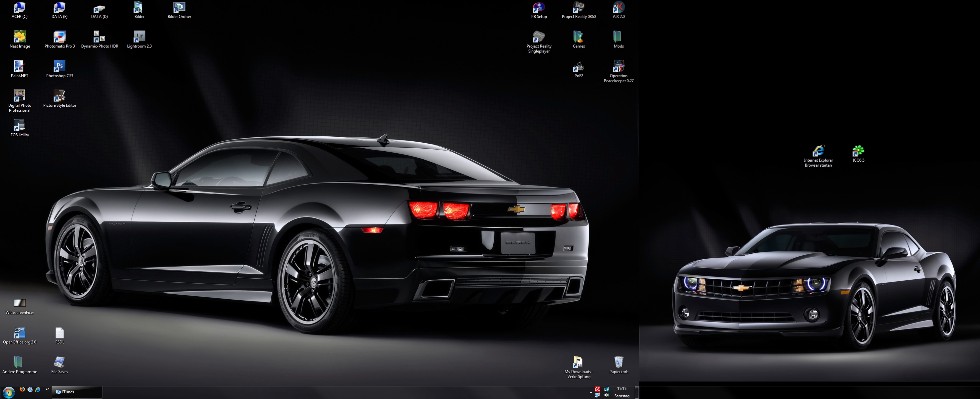Open the DATA (D) drive shortcut
Viewport: 980px width, 399px height.
(x=99, y=10)
